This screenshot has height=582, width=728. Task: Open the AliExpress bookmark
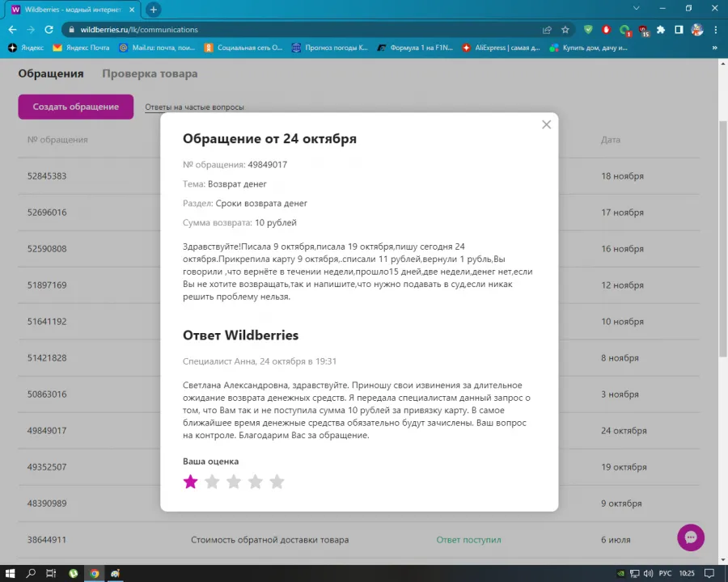click(501, 48)
